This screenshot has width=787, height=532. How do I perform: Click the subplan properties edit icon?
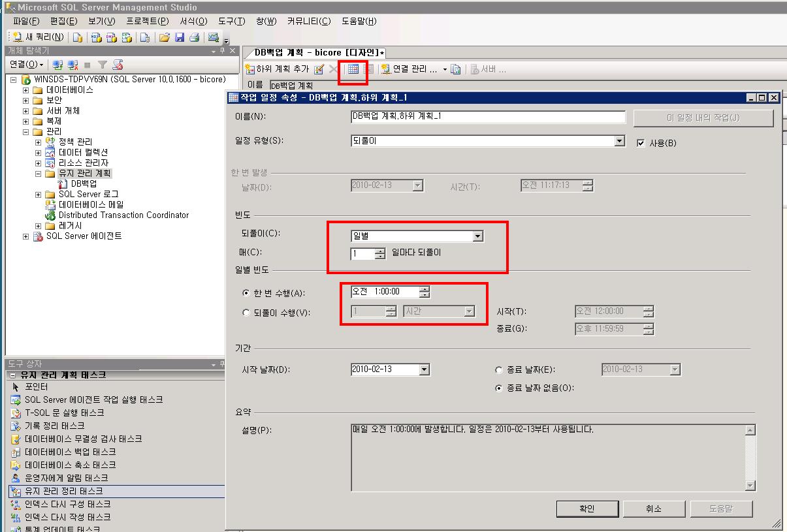[x=319, y=69]
